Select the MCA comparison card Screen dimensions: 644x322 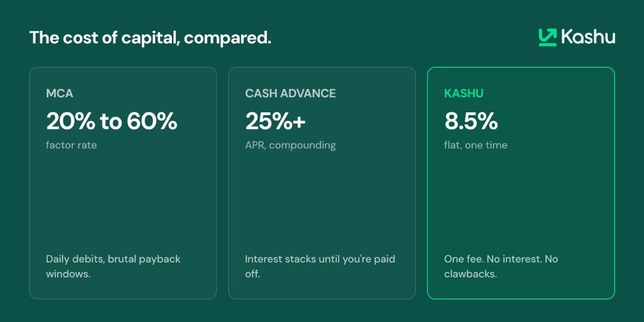click(123, 183)
